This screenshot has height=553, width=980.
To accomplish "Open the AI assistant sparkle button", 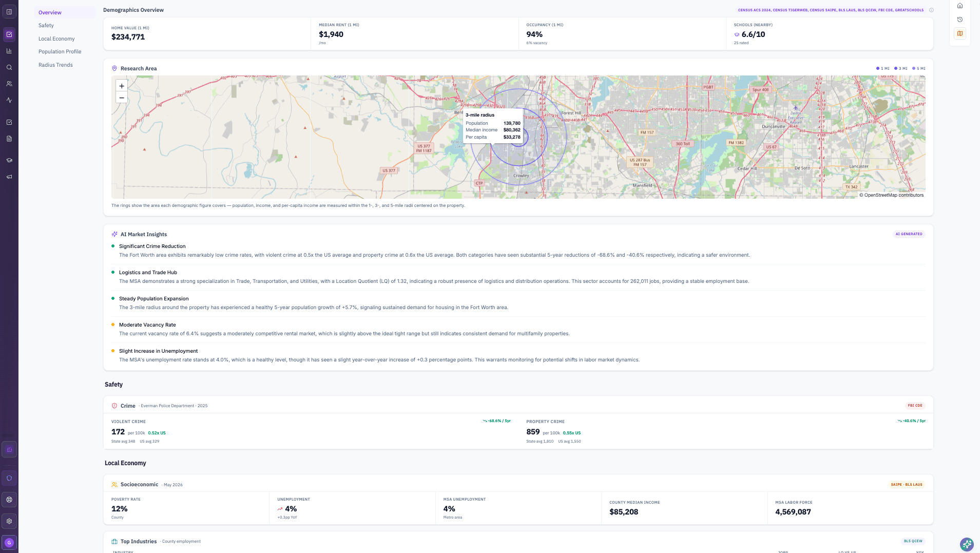I will [x=967, y=544].
